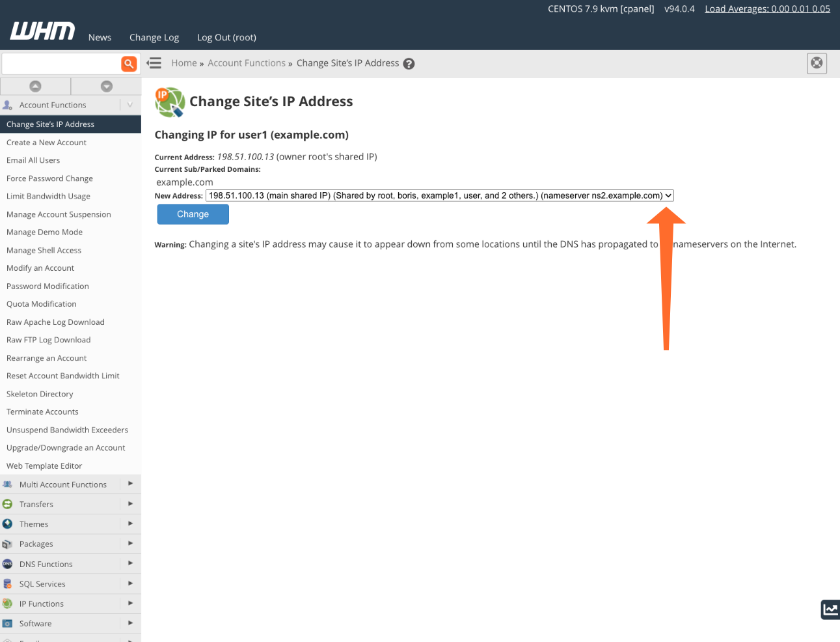
Task: Open the New Address dropdown
Action: click(x=439, y=195)
